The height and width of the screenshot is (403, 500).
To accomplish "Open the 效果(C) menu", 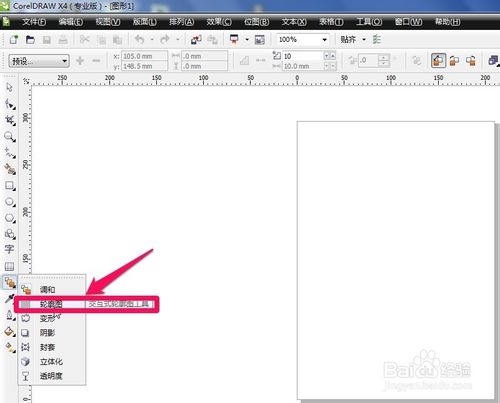I will click(x=219, y=22).
